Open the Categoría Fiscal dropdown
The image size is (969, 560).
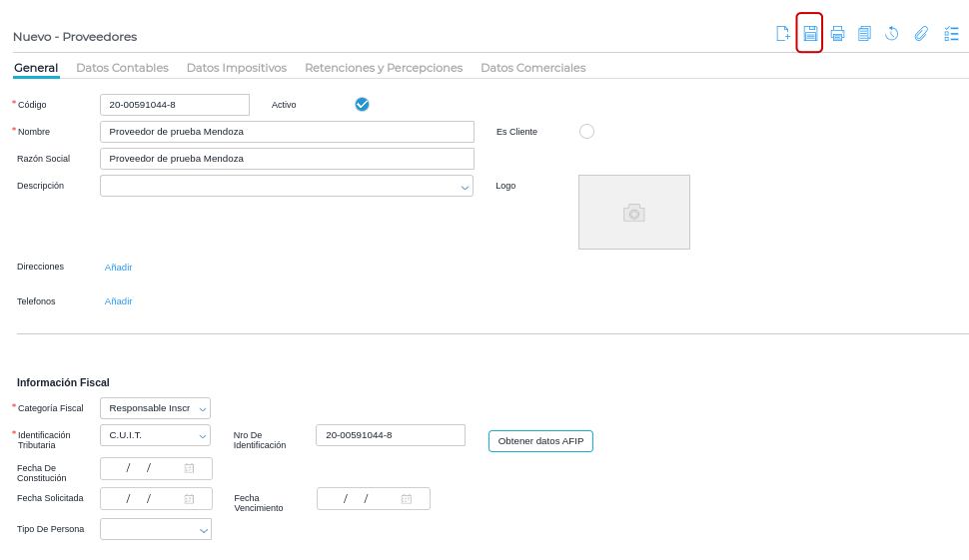point(203,408)
